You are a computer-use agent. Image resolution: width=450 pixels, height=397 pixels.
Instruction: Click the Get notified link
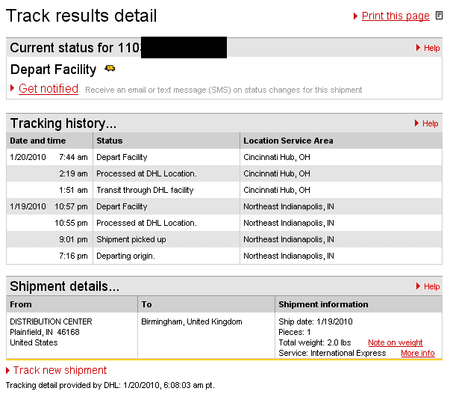[48, 89]
